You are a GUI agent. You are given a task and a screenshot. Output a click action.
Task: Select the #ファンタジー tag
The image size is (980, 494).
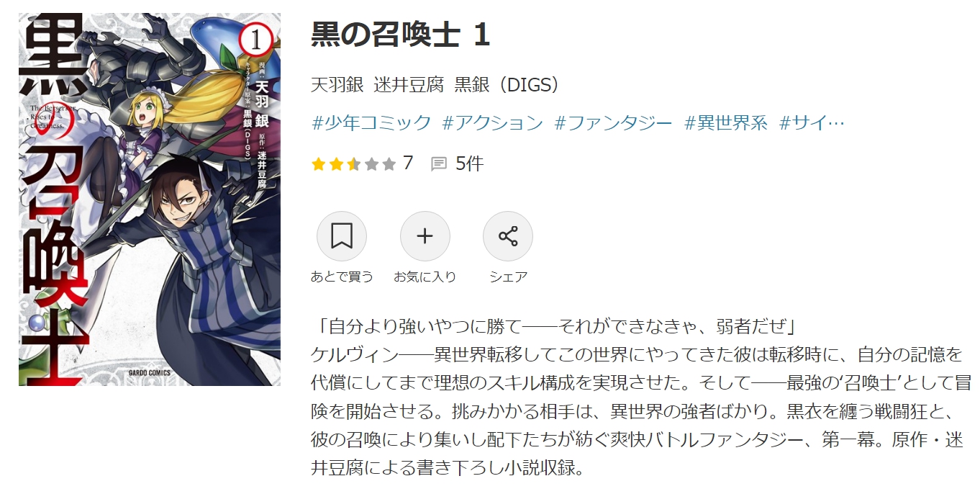[x=614, y=122]
